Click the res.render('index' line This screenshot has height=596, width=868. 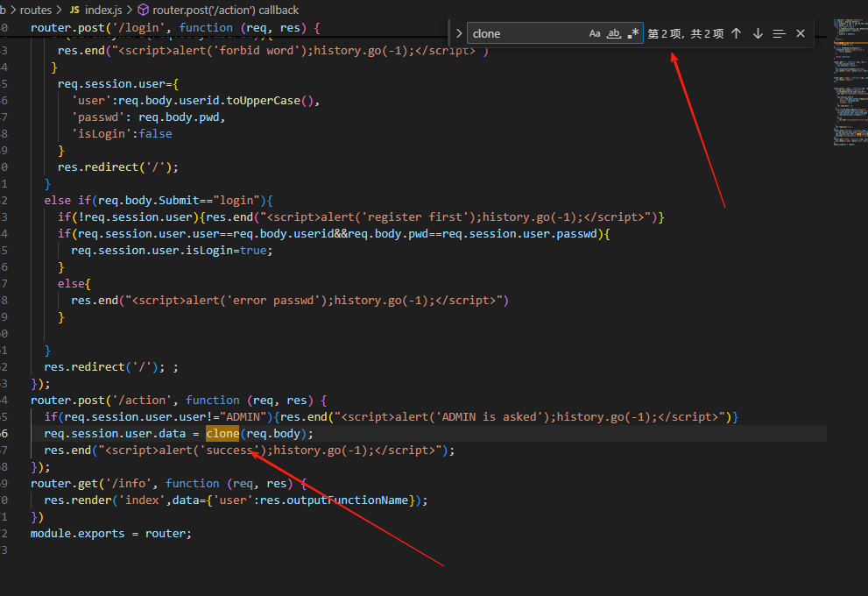click(x=236, y=500)
